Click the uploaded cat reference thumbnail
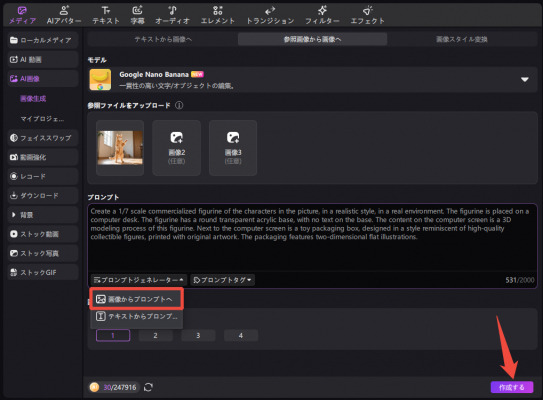 tap(120, 148)
